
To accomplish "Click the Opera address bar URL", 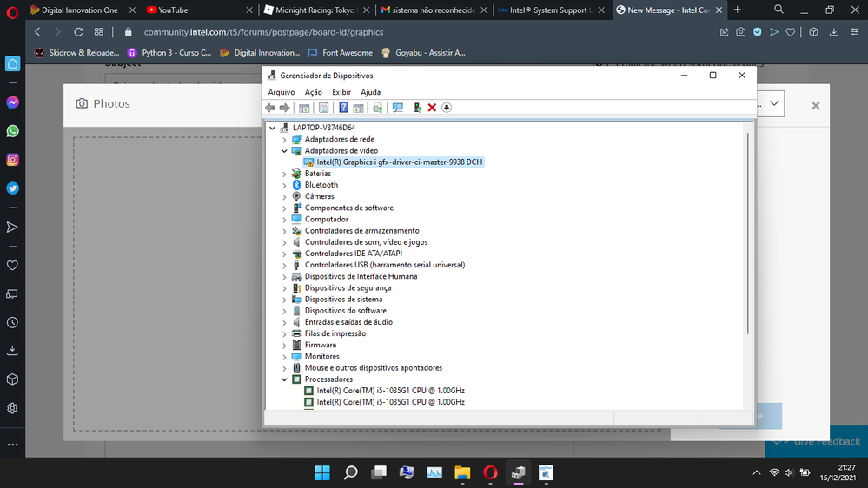I will pos(263,32).
